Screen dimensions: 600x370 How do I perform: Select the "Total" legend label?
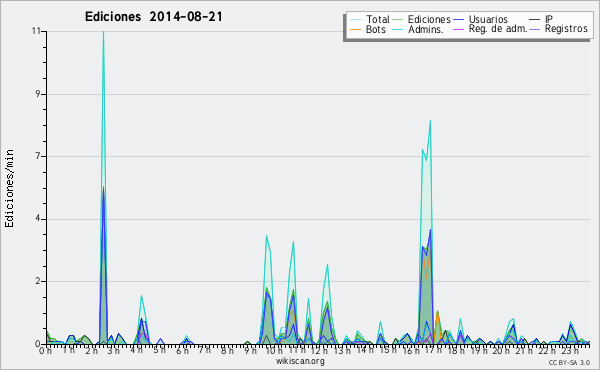click(x=378, y=19)
